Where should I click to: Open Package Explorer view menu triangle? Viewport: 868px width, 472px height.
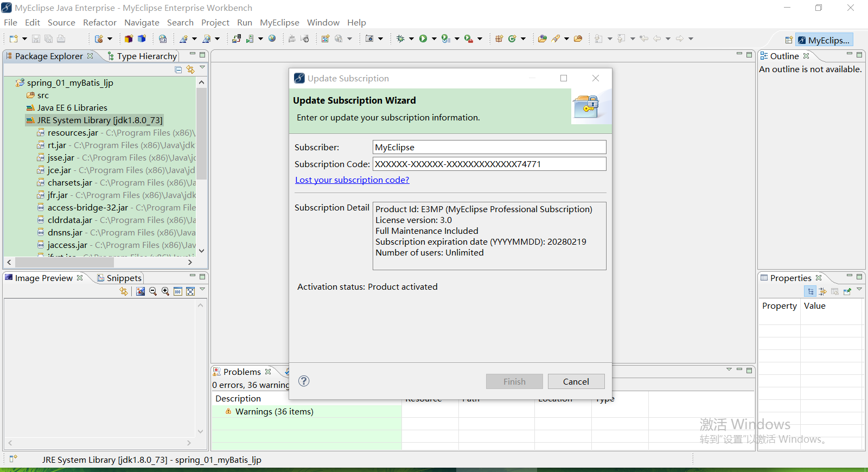click(x=202, y=67)
